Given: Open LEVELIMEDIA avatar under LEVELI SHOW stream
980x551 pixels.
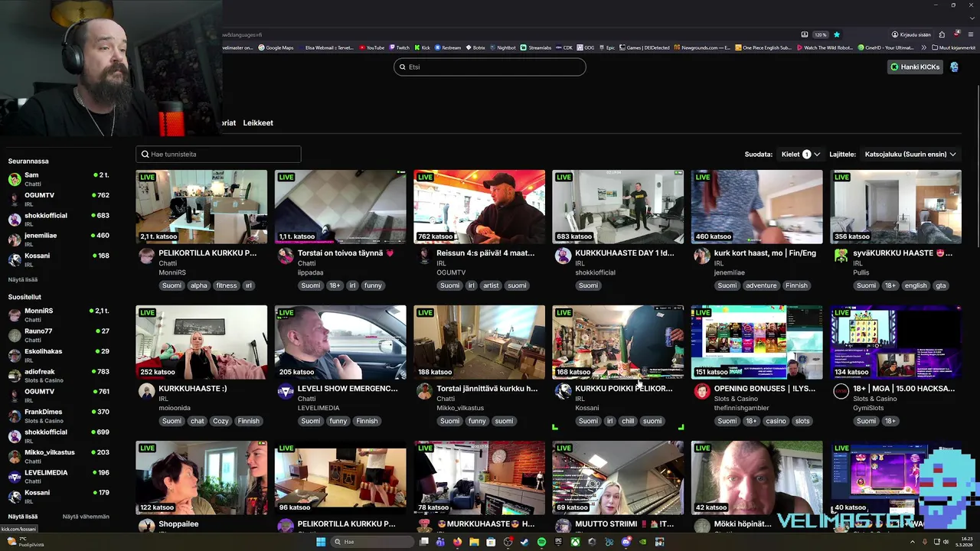Looking at the screenshot, I should point(285,391).
